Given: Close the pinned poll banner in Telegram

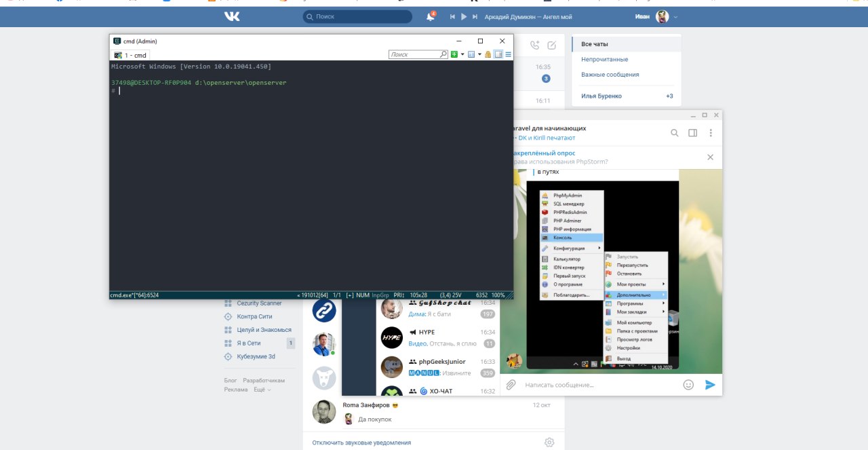Looking at the screenshot, I should 710,157.
